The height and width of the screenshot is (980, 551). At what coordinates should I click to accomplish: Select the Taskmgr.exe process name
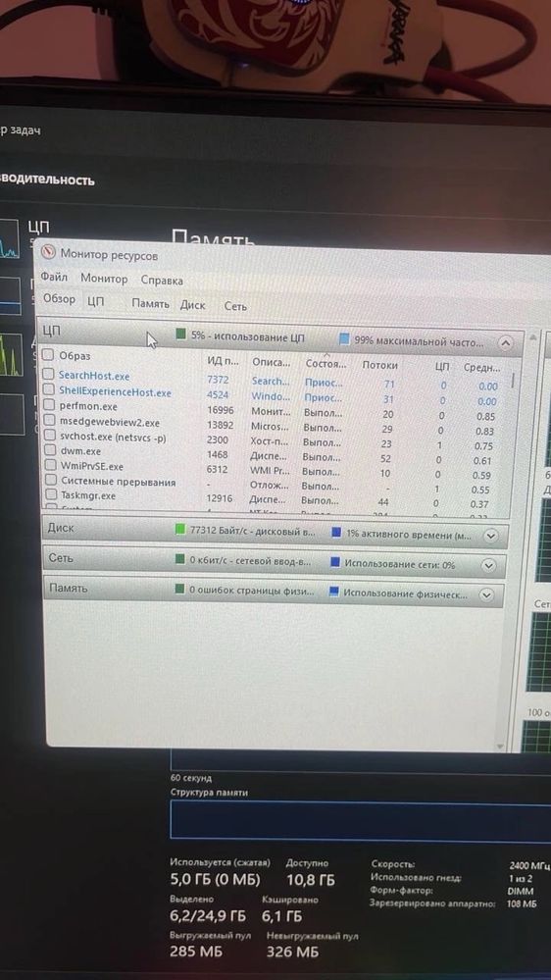[88, 495]
